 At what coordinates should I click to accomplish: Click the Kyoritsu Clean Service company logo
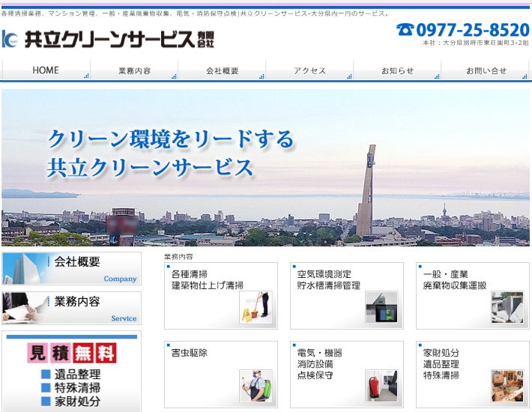click(x=109, y=38)
